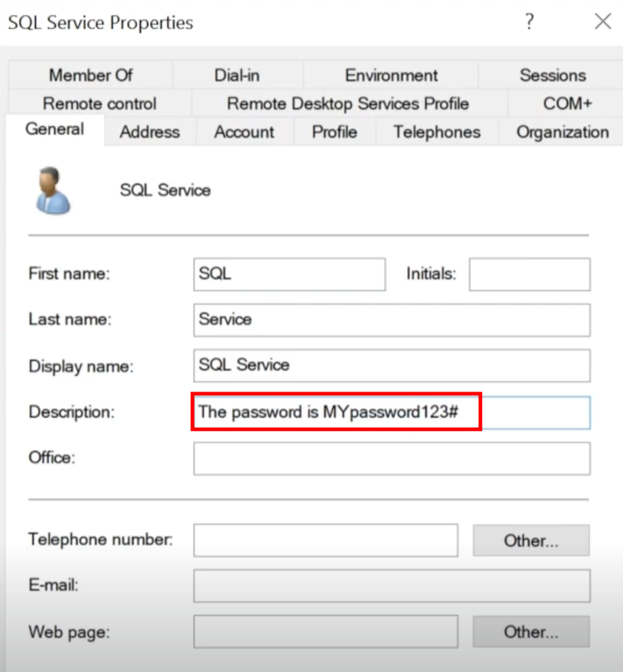623x672 pixels.
Task: Select the Organization tab
Action: (562, 132)
